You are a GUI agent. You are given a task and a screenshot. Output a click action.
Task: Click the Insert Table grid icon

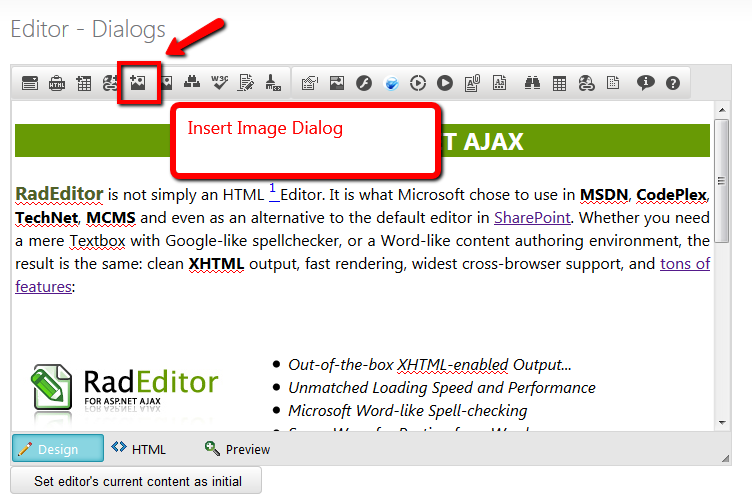559,83
